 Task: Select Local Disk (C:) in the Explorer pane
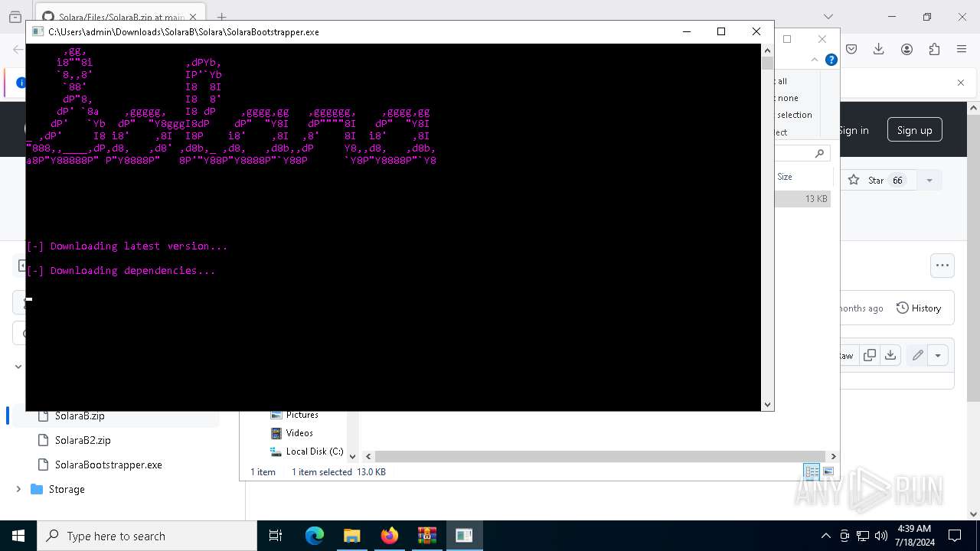coord(314,452)
